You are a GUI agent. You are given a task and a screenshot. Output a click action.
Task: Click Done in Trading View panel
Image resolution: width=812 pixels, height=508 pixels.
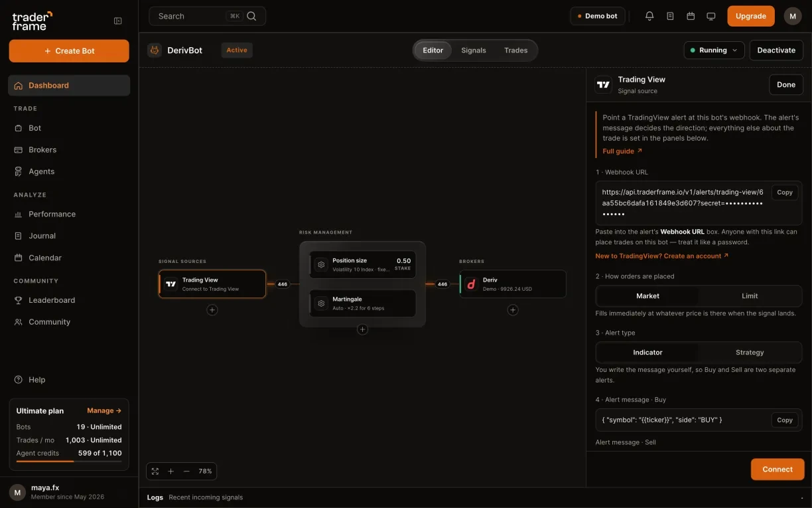[786, 84]
